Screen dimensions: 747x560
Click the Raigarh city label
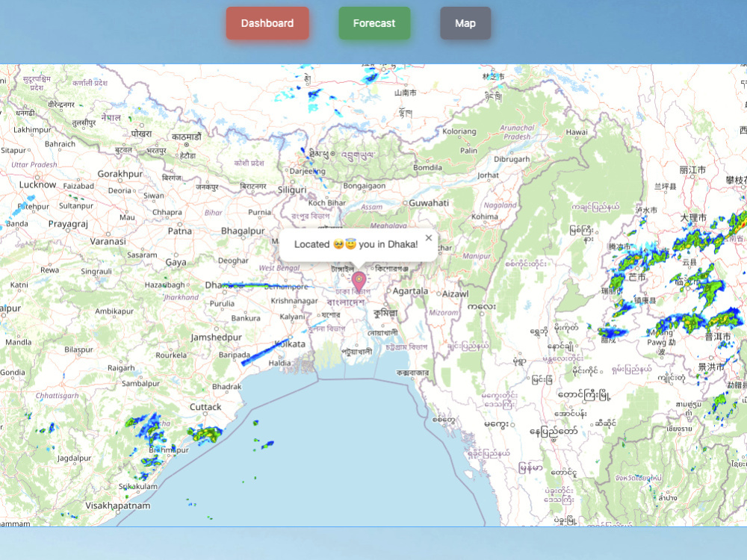pos(121,368)
